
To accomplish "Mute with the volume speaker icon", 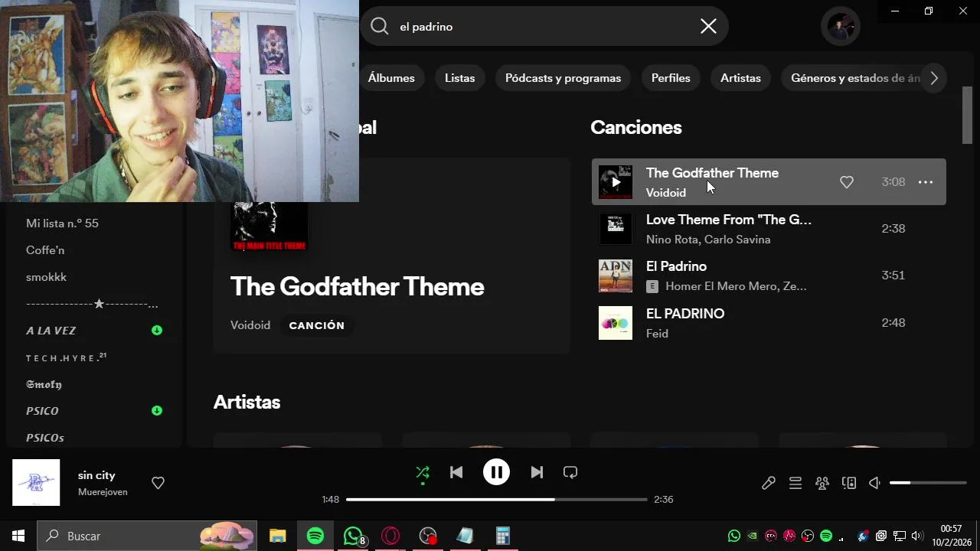I will 875,483.
